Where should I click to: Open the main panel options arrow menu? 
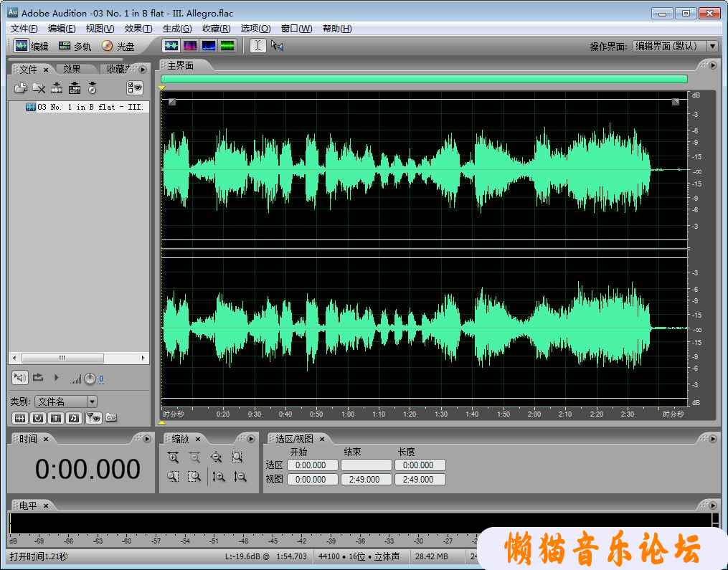pos(713,65)
